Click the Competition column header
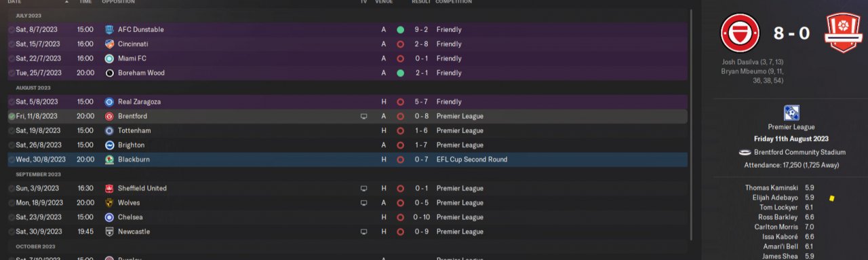The image size is (868, 260). point(454,2)
